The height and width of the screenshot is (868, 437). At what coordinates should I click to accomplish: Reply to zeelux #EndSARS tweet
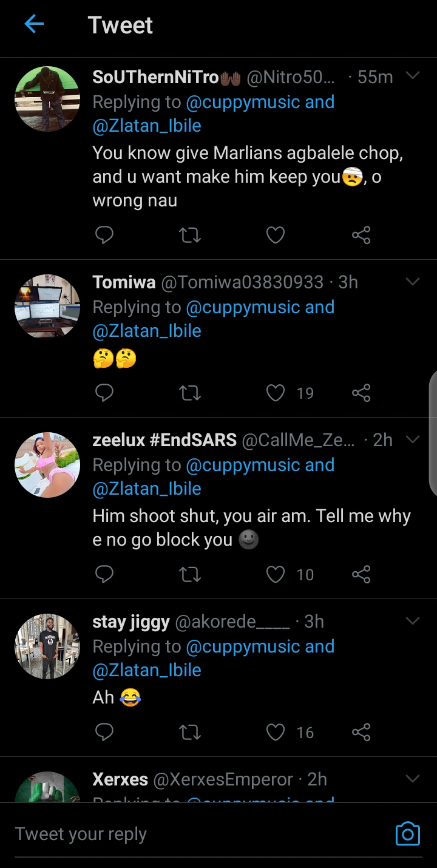104,574
